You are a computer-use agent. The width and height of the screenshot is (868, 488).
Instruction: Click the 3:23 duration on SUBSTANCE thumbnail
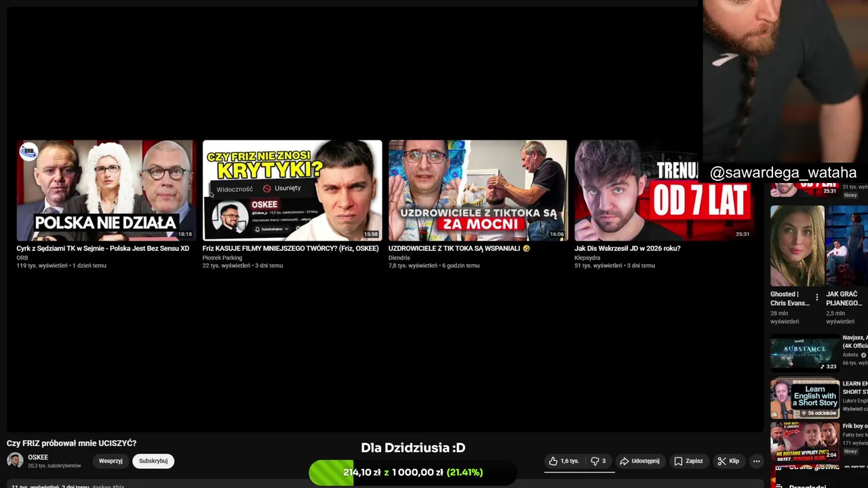click(x=829, y=367)
